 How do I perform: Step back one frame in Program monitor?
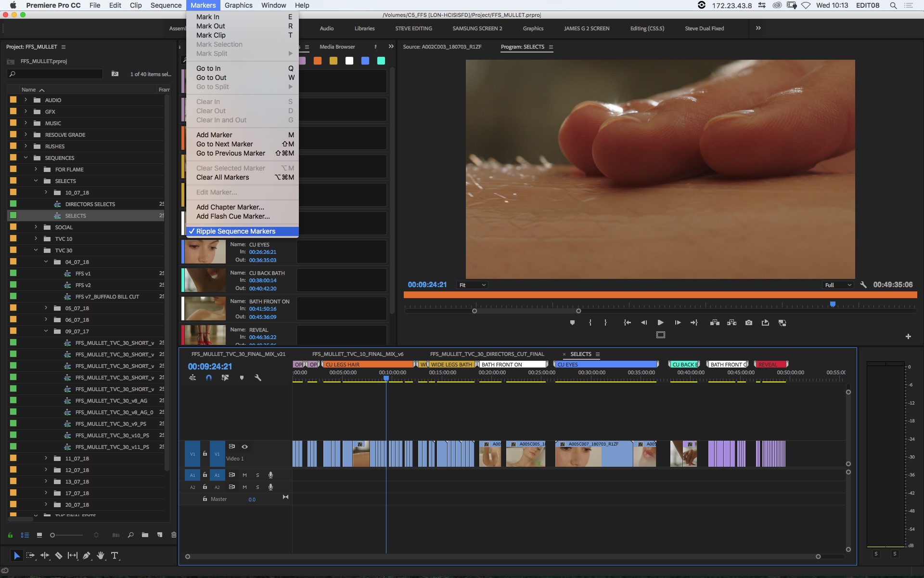pyautogui.click(x=644, y=323)
